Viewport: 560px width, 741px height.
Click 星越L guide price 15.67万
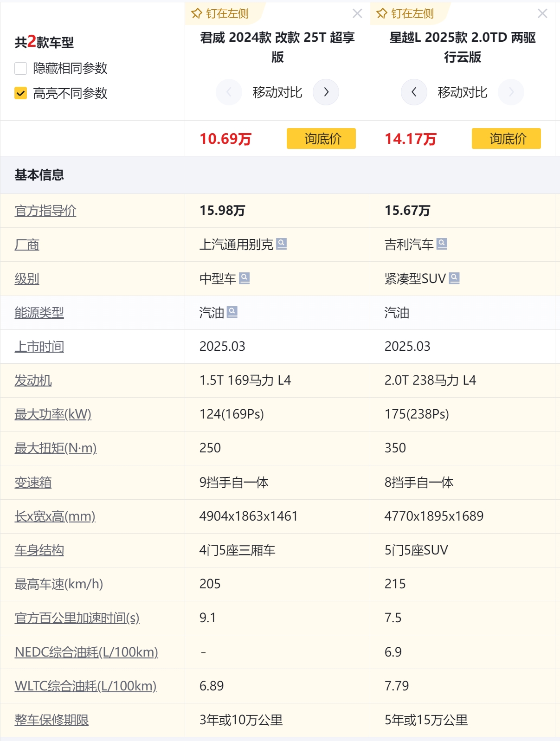coord(407,211)
